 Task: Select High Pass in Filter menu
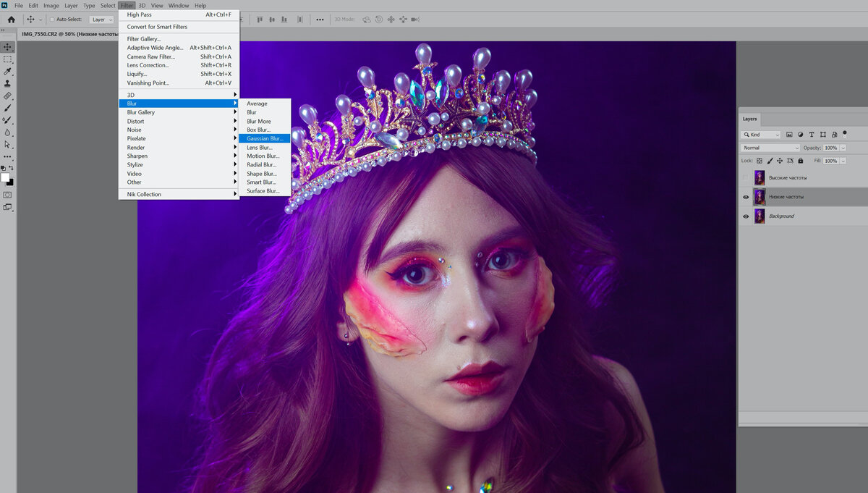coord(179,14)
